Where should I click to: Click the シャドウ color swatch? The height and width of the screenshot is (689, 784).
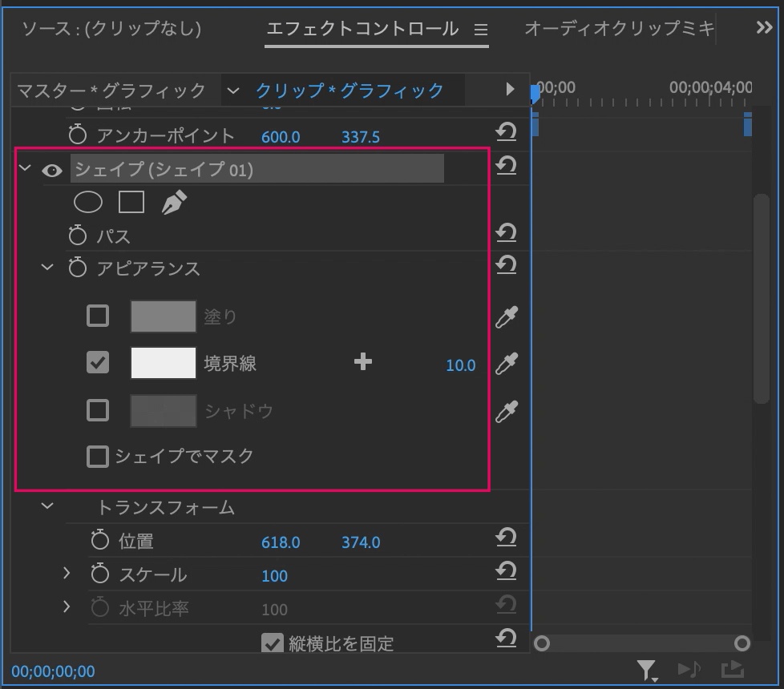[164, 411]
